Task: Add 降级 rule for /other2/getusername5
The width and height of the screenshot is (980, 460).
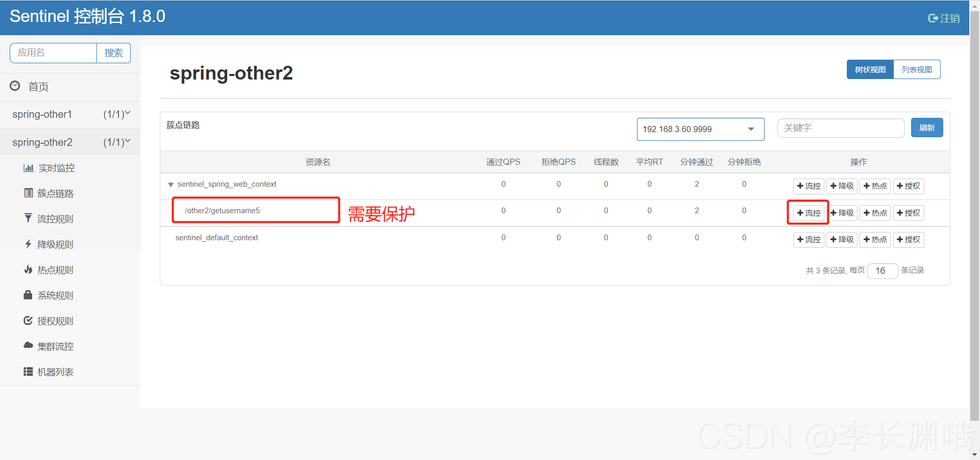Action: [x=842, y=213]
